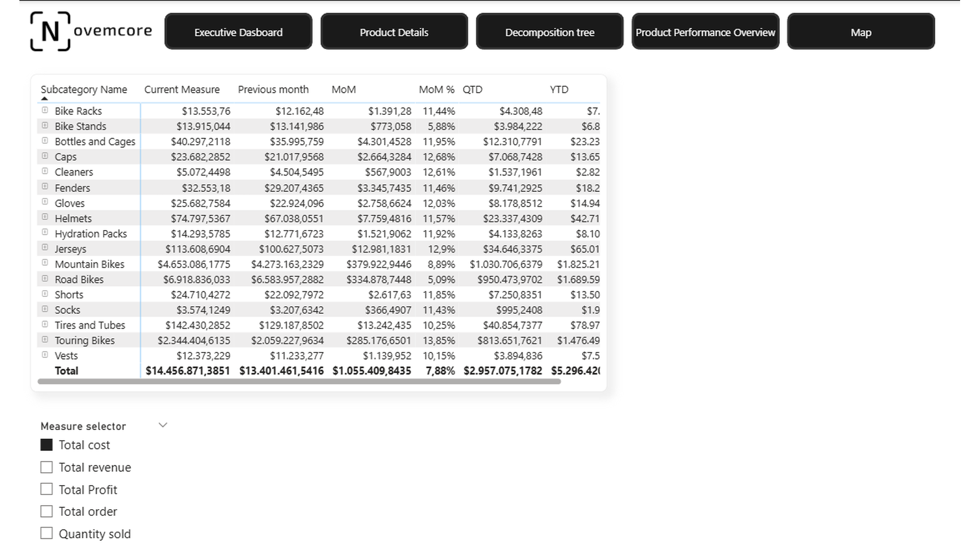Click Jerseys MoM % value 12,9%
The width and height of the screenshot is (980, 551).
442,249
